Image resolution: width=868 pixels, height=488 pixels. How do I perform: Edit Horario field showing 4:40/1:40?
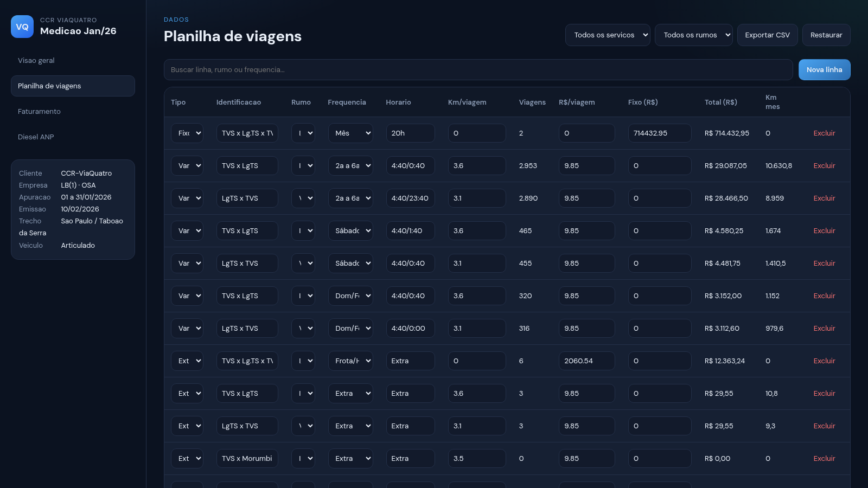(x=410, y=230)
